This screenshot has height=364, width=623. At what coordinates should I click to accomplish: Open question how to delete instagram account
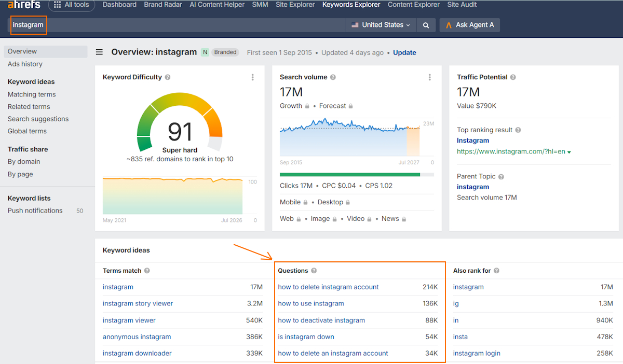tap(329, 287)
